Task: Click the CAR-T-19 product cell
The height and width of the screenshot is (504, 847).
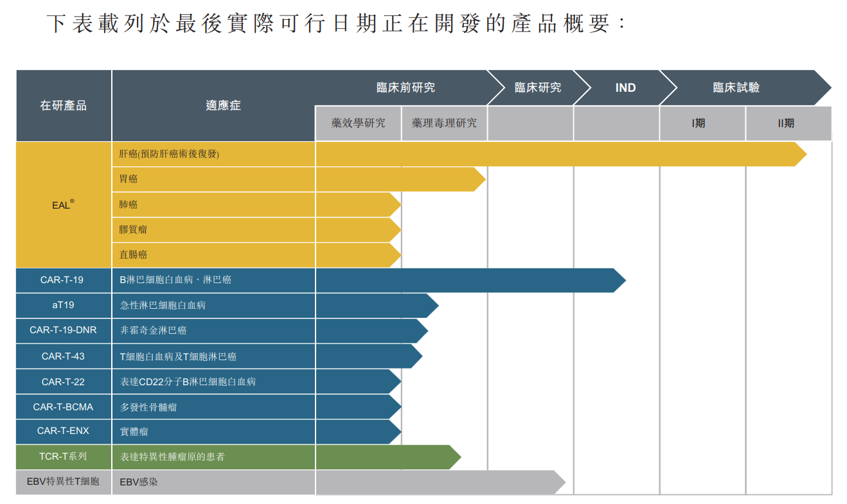Action: tap(64, 280)
